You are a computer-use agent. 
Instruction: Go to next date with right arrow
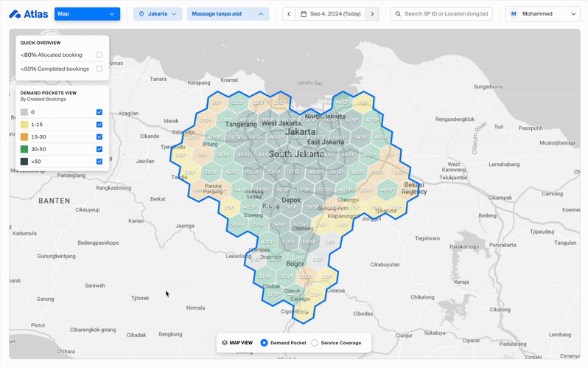point(373,13)
